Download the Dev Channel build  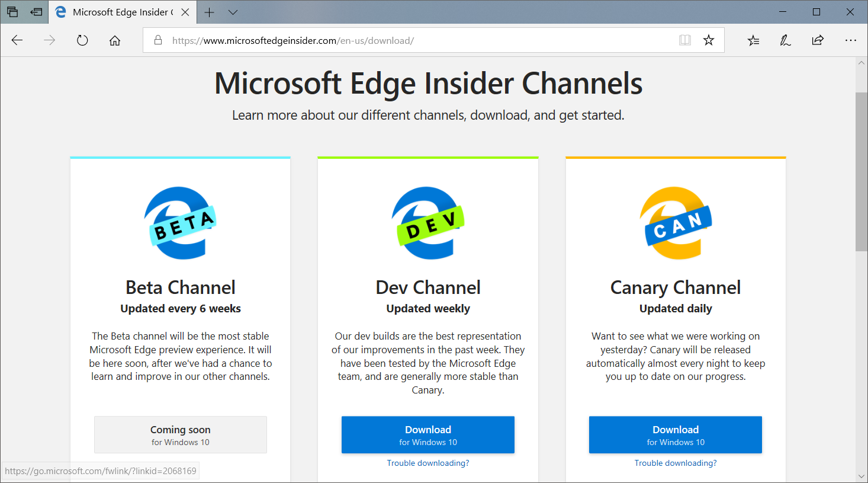point(428,435)
